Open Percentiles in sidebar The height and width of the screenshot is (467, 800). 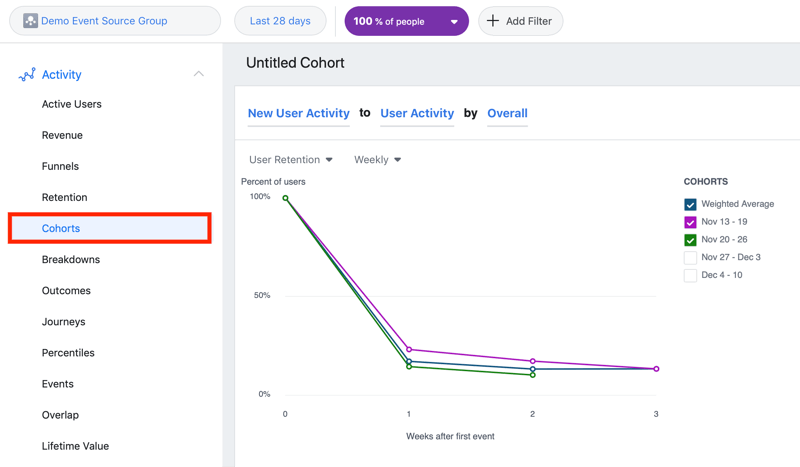pyautogui.click(x=68, y=353)
